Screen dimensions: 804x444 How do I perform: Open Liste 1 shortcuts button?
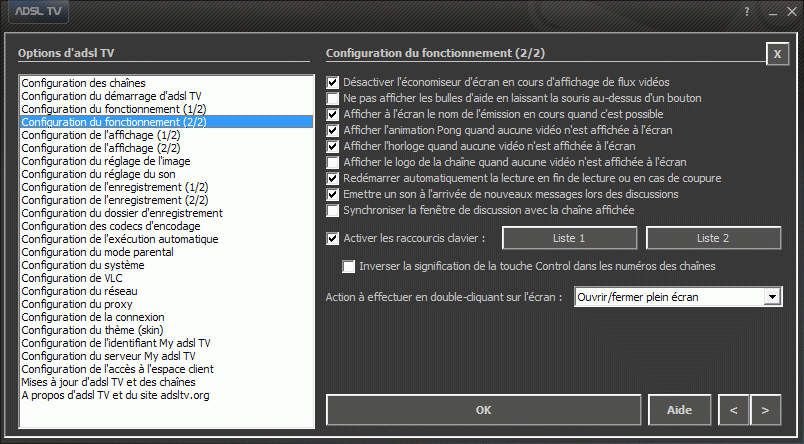point(569,238)
